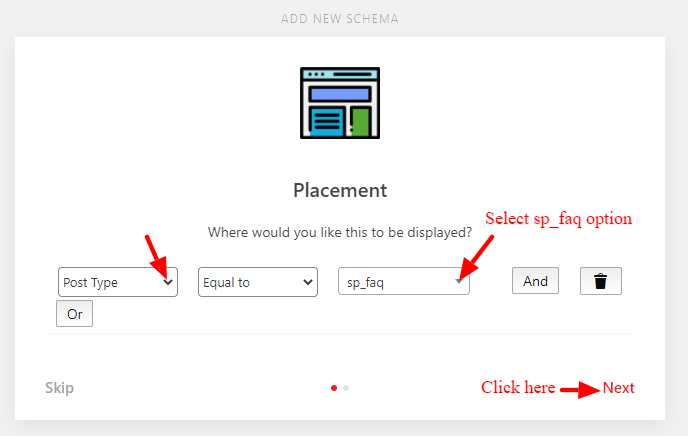Skip the placement step
Image resolution: width=688 pixels, height=436 pixels.
click(59, 388)
